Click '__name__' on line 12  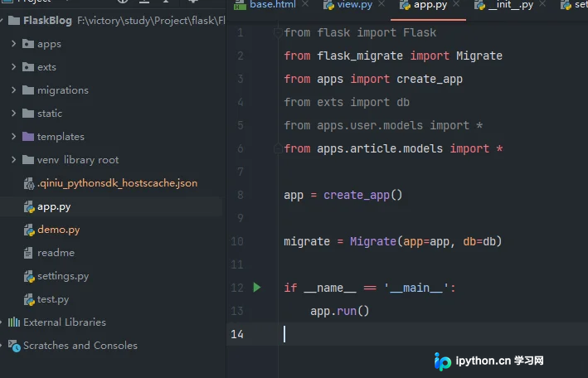(330, 288)
